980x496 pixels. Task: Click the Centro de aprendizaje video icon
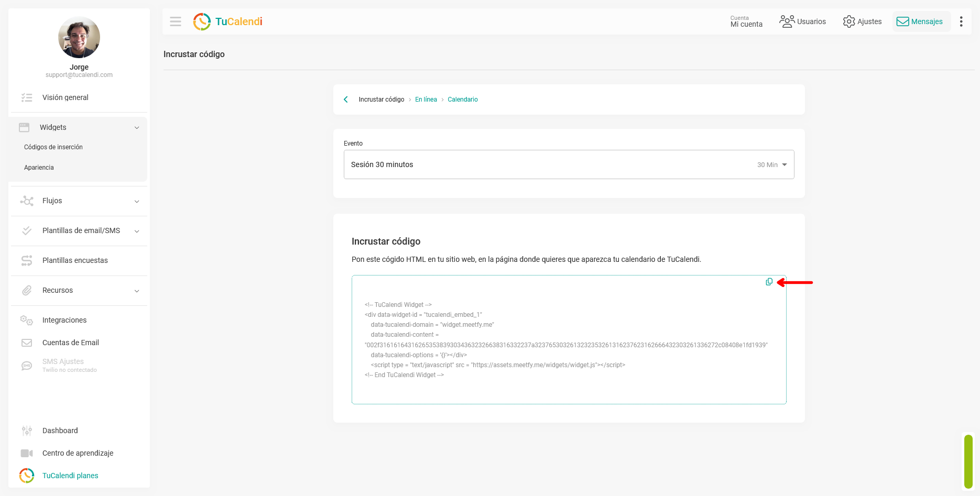click(27, 453)
